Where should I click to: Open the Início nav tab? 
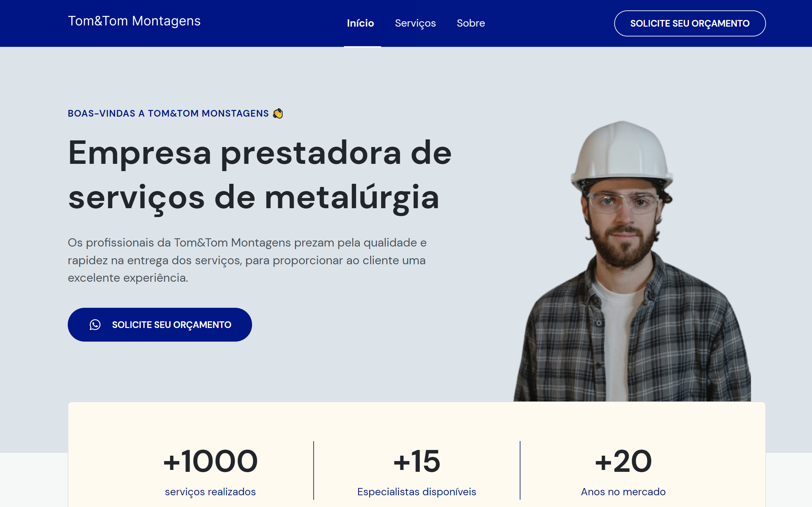pyautogui.click(x=360, y=23)
